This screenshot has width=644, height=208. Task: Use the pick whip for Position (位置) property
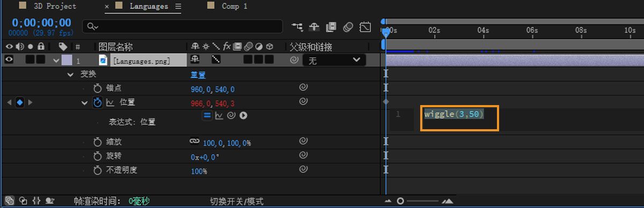(x=303, y=101)
